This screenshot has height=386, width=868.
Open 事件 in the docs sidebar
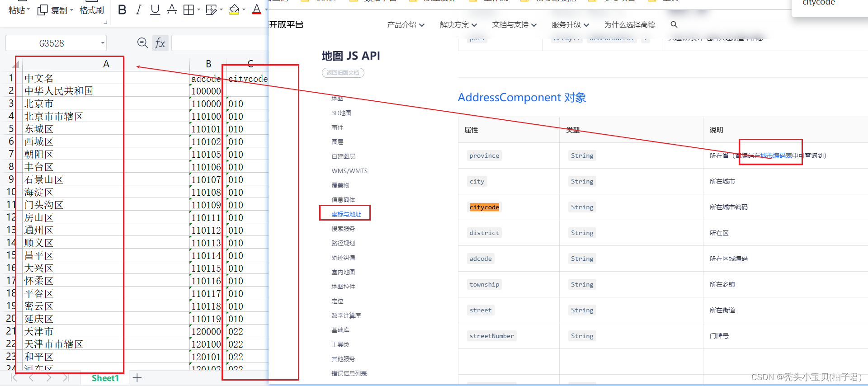(337, 127)
